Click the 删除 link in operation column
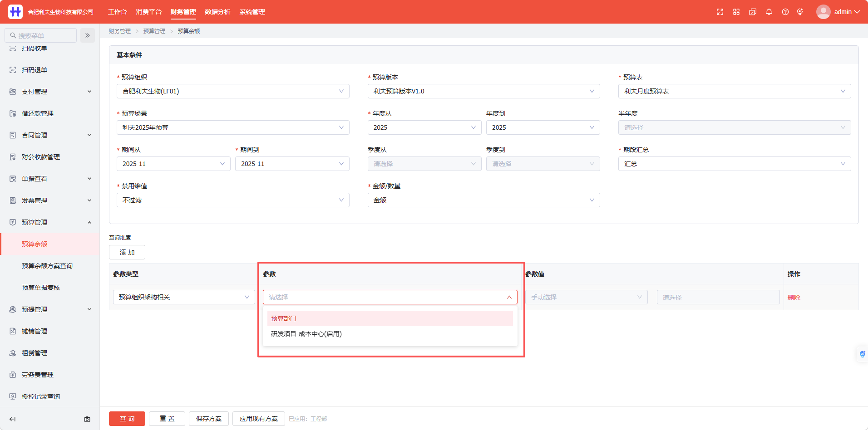868x430 pixels. click(794, 298)
